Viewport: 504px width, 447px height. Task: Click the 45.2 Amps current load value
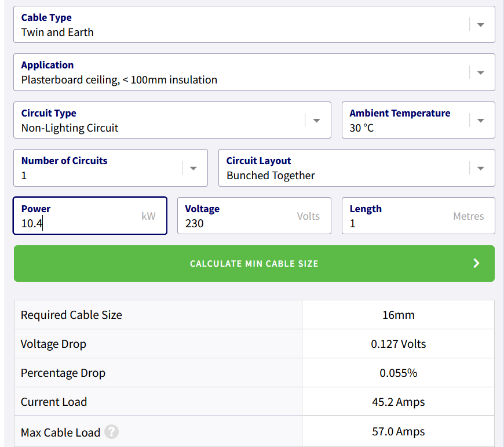click(398, 402)
